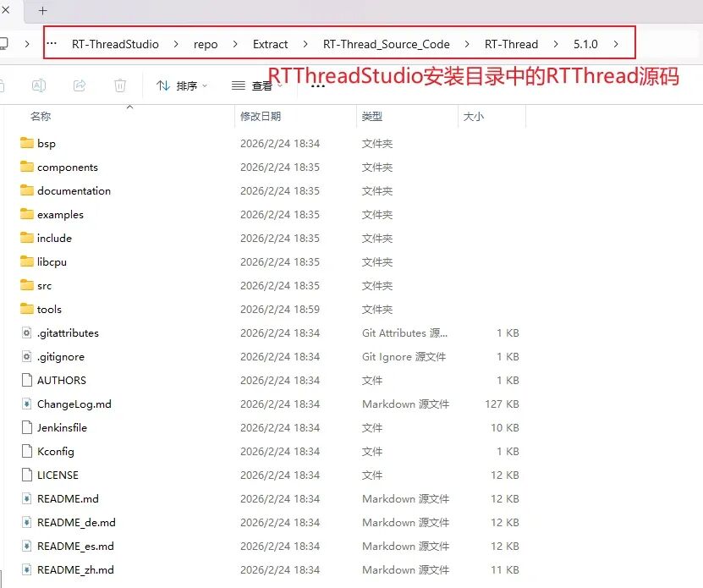Viewport: 703px width, 588px height.
Task: Click the .gitignore file icon
Action: pos(26,357)
